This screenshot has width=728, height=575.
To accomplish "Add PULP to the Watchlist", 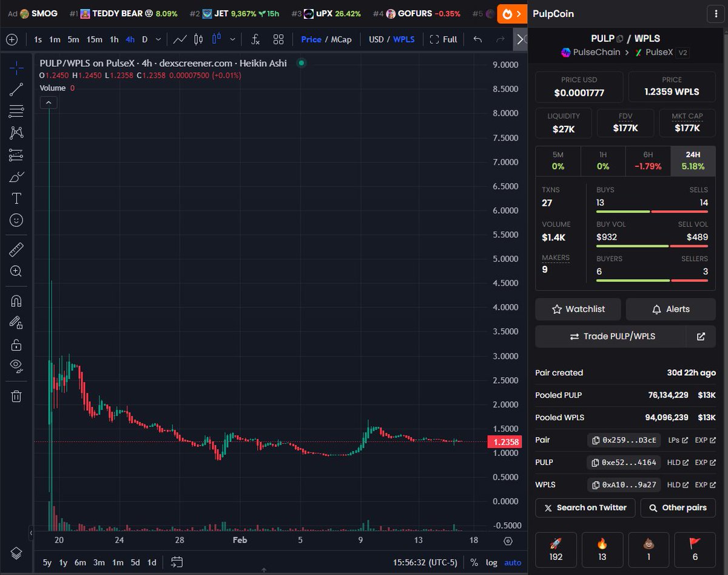I will 578,309.
